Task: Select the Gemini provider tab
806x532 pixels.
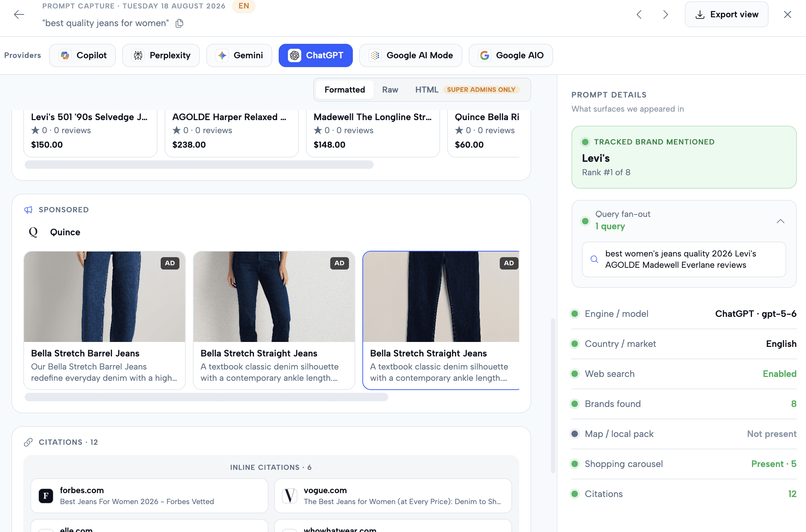Action: pos(239,55)
